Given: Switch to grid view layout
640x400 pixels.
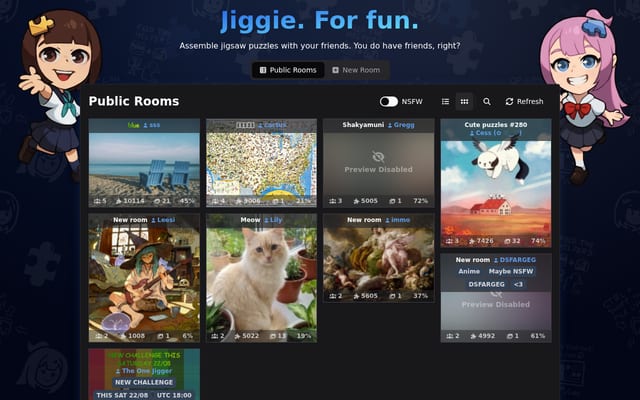Looking at the screenshot, I should (464, 102).
